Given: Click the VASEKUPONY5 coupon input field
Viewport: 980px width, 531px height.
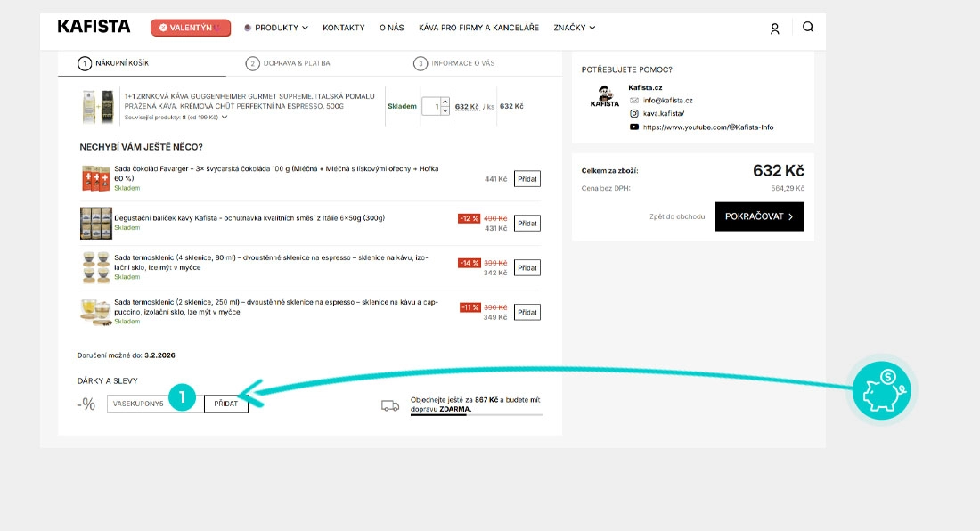Looking at the screenshot, I should [x=147, y=404].
